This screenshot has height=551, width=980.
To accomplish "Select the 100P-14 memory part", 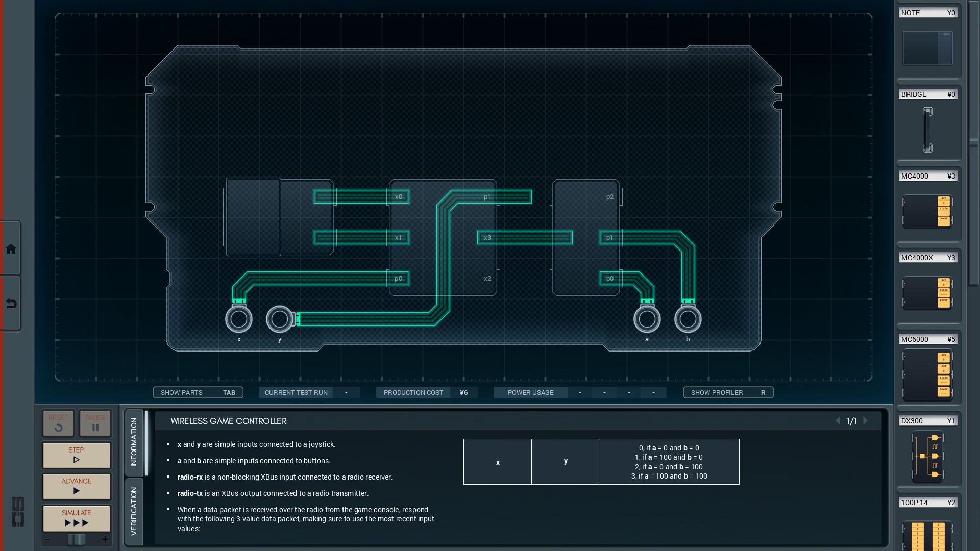I will tap(927, 535).
